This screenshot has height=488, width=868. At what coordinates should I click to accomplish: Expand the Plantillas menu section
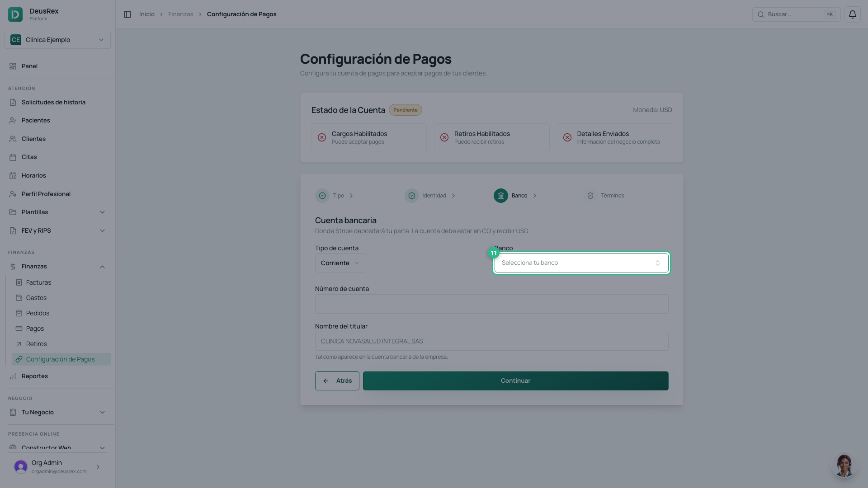click(57, 212)
